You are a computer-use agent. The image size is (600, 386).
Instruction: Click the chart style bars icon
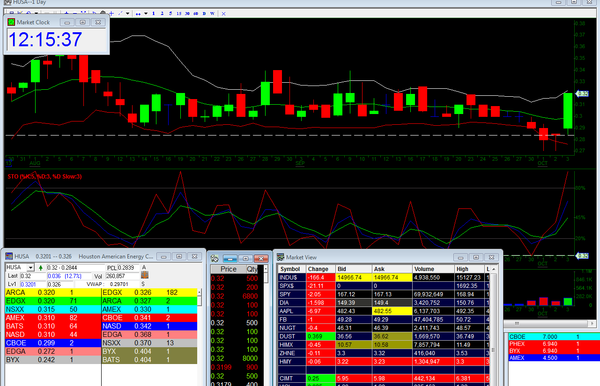click(x=138, y=13)
